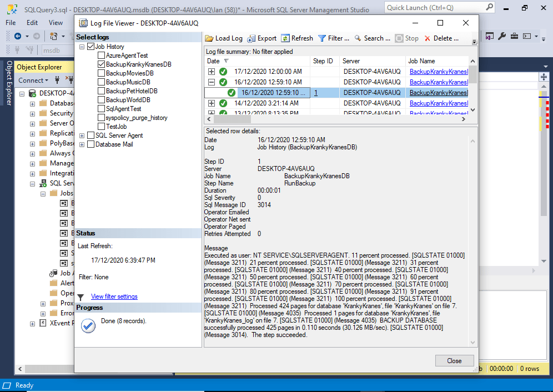Collapse the DESKTOP-4AV6AUQ server node
Image resolution: width=553 pixels, height=392 pixels.
[x=22, y=93]
